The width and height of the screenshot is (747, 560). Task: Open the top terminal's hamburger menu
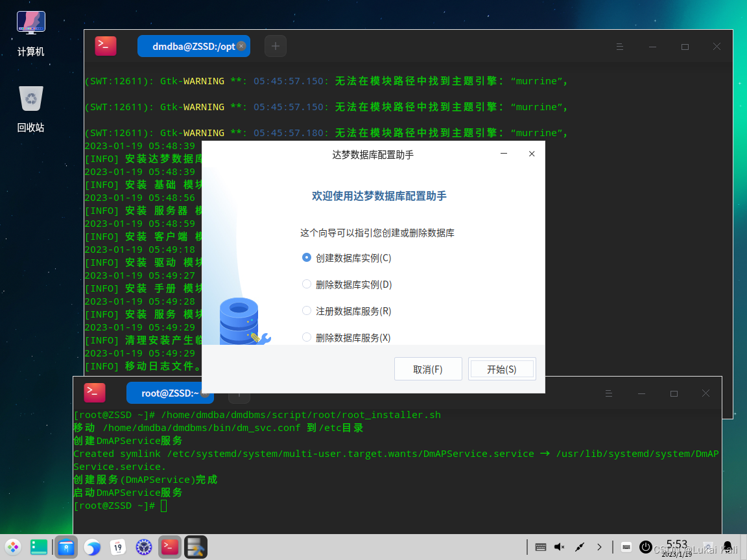[x=620, y=46]
